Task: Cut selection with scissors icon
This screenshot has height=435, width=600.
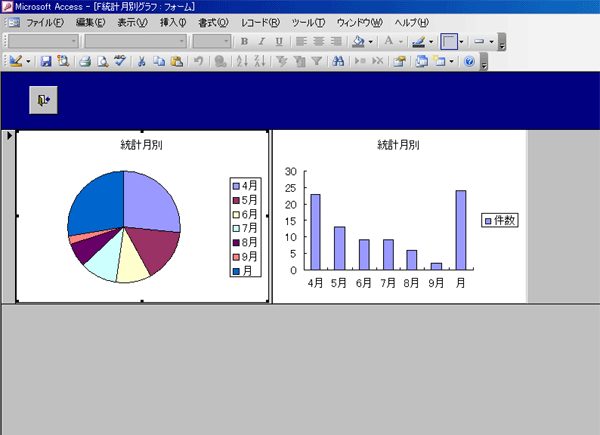Action: click(142, 61)
